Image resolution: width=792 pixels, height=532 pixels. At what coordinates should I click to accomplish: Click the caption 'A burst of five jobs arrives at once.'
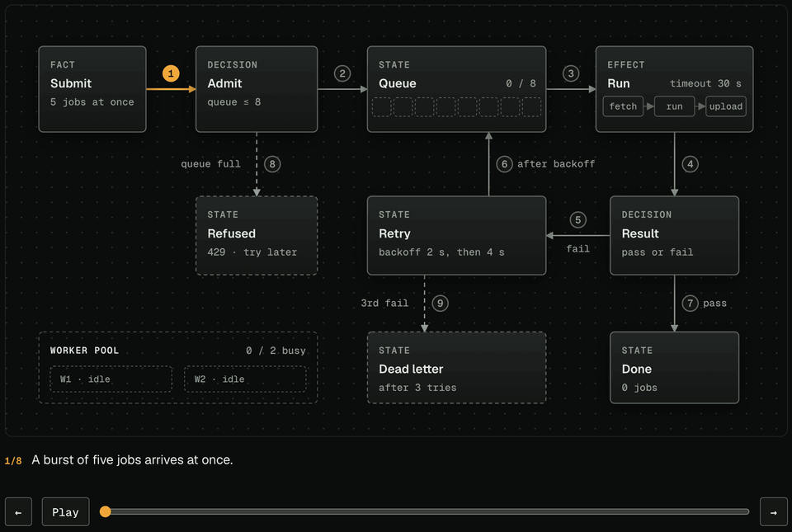[132, 460]
